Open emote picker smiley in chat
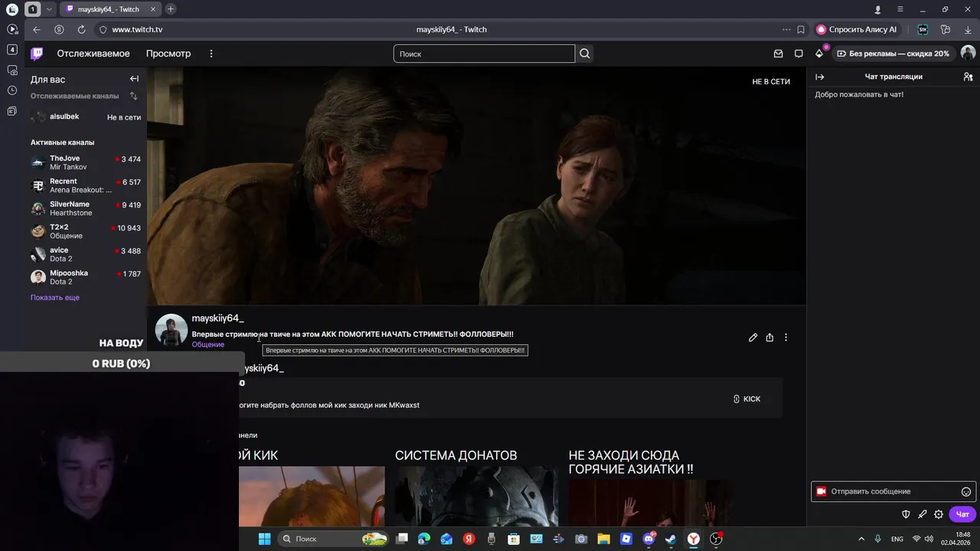The width and height of the screenshot is (980, 551). coord(966,491)
